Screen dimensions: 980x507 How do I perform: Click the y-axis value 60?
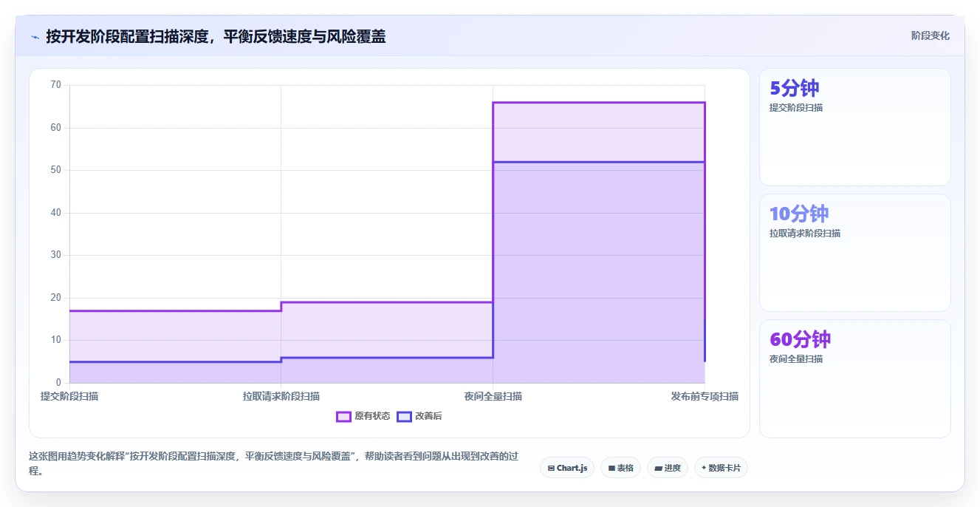pos(55,128)
